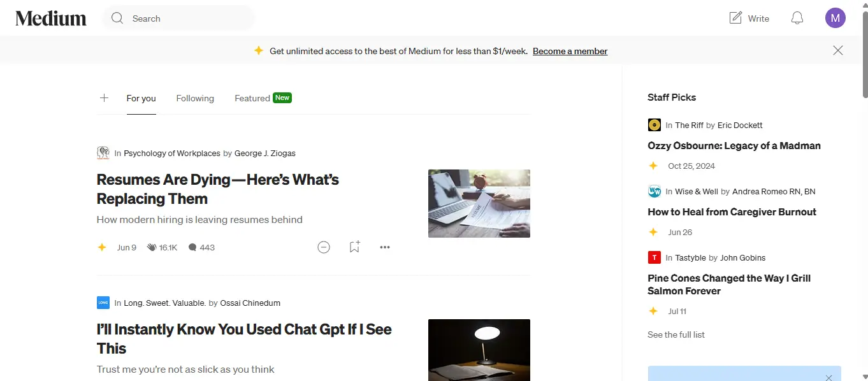
Task: Open the Resumes article laptop thumbnail
Action: (479, 203)
